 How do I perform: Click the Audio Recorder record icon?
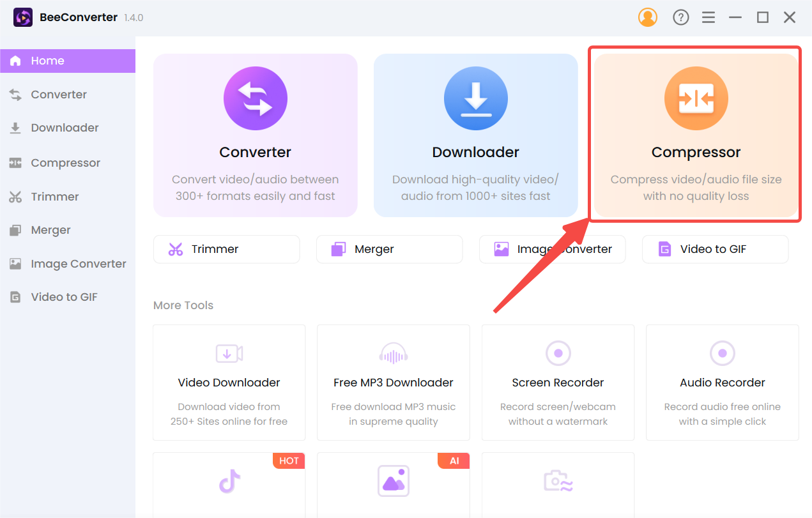click(723, 353)
